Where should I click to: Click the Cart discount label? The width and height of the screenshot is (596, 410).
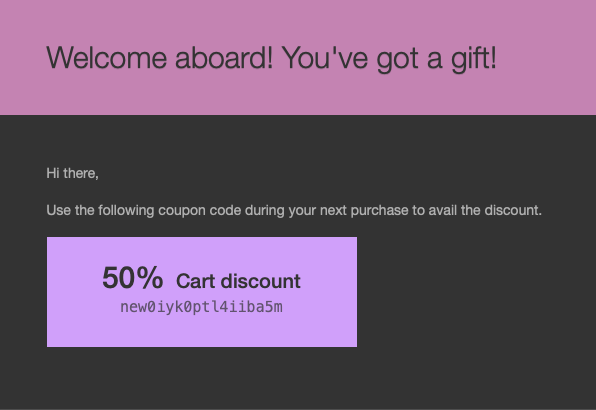coord(238,281)
